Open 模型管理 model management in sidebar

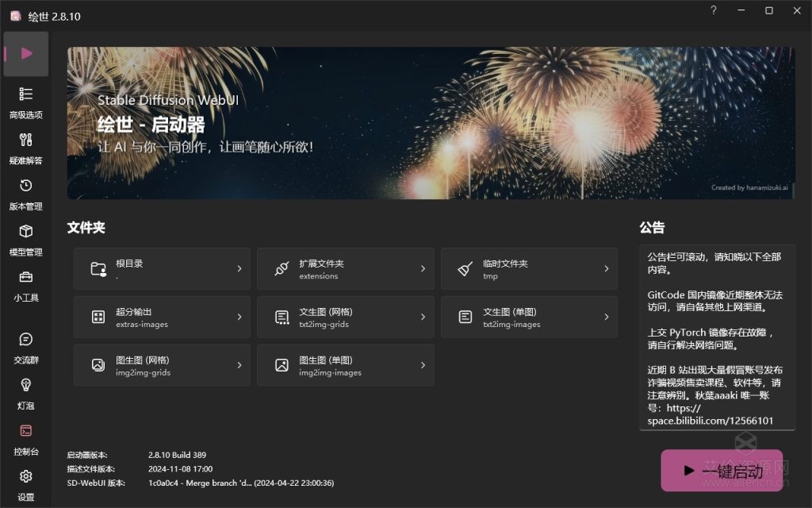click(x=26, y=240)
